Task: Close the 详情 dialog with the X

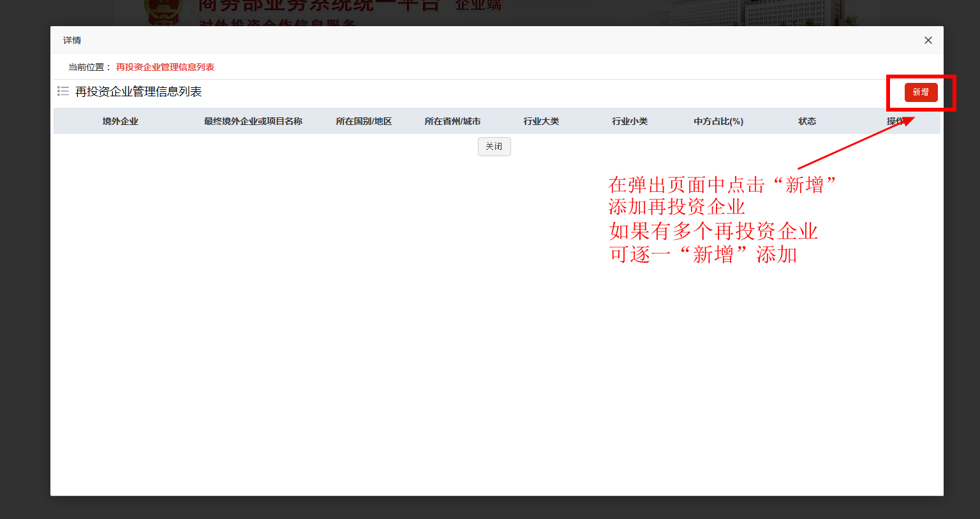Action: click(928, 40)
